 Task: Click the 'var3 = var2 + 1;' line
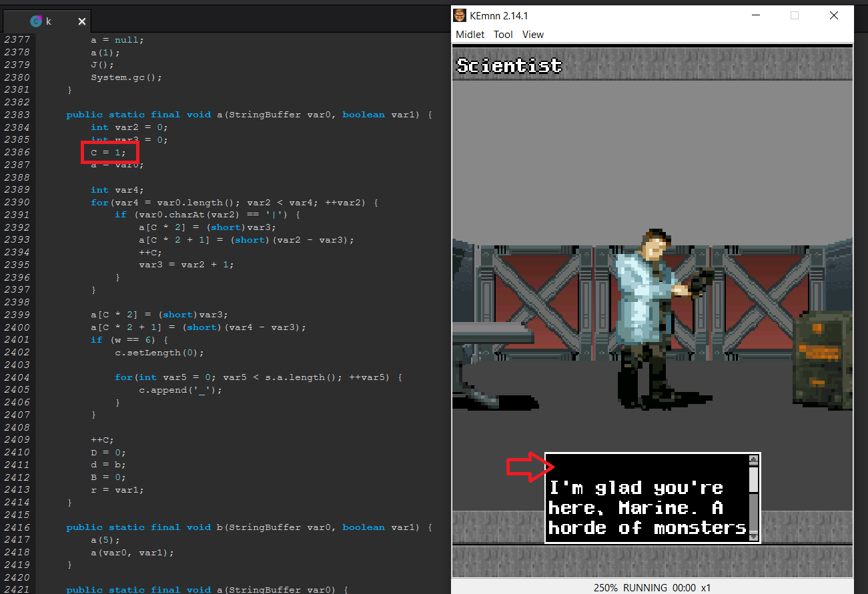click(x=187, y=265)
